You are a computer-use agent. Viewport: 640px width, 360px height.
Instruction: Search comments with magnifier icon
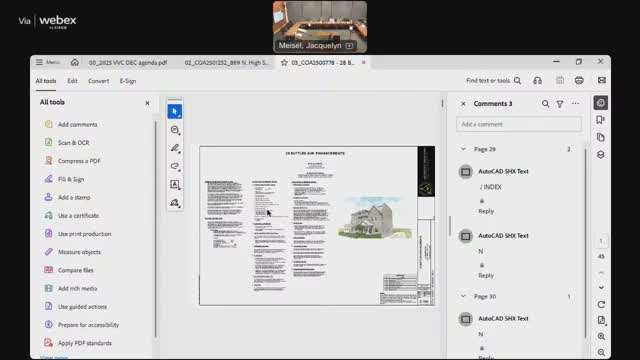(x=545, y=104)
